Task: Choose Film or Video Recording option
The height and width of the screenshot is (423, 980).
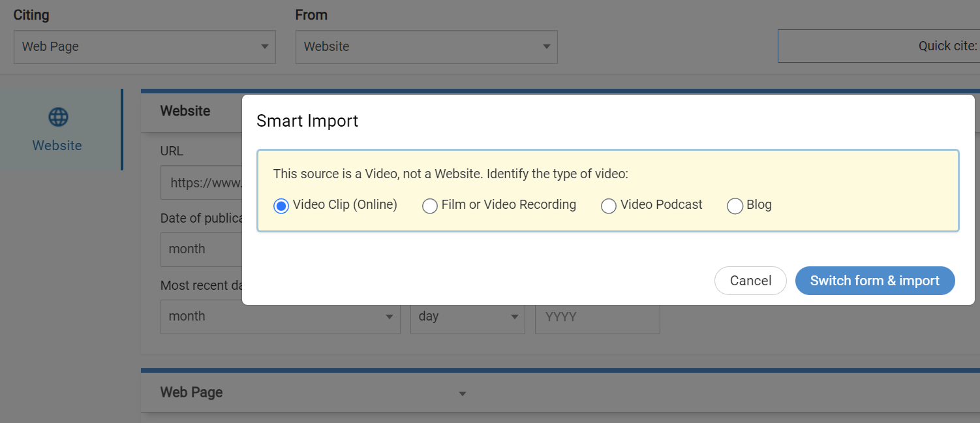Action: point(430,206)
